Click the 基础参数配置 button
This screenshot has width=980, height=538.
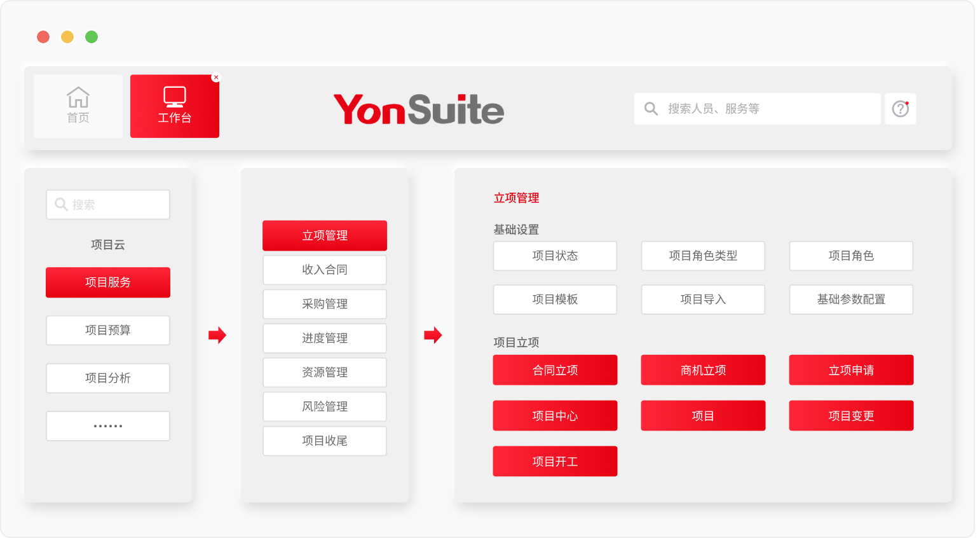851,300
